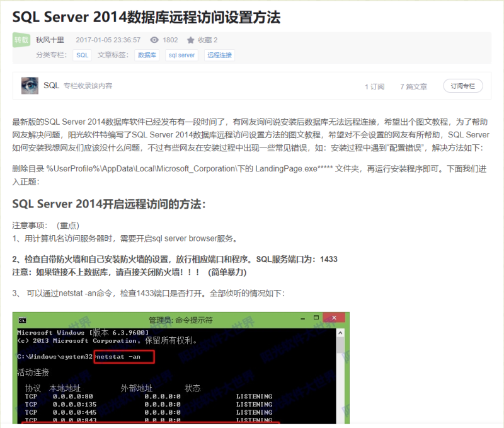Click 收藏 2 to bookmark article

pos(208,40)
